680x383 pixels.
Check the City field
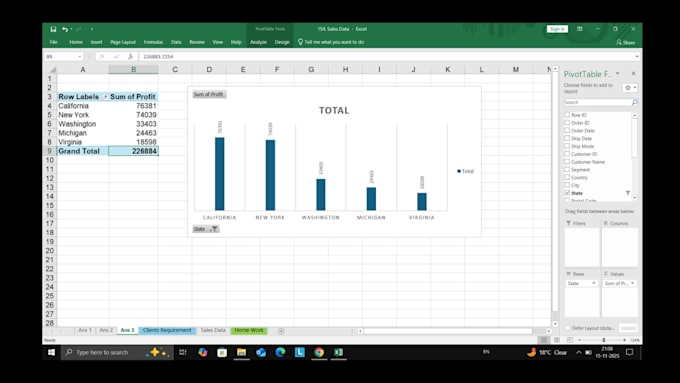567,185
